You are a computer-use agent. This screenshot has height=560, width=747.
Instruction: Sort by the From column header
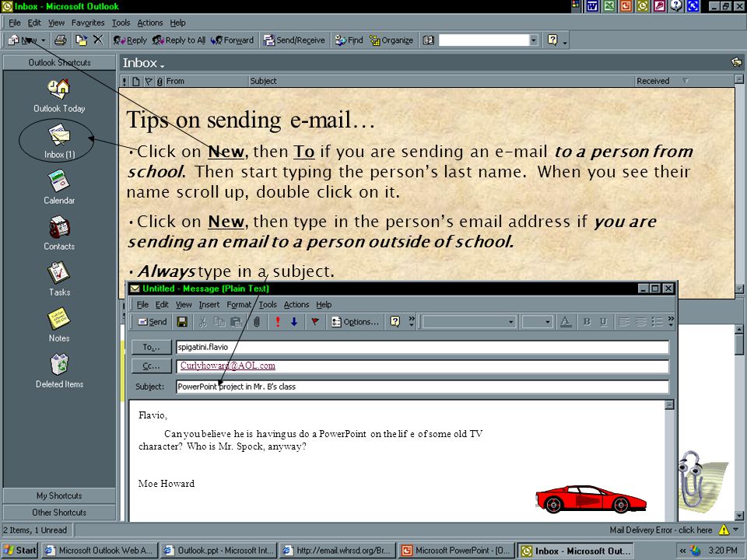(207, 81)
